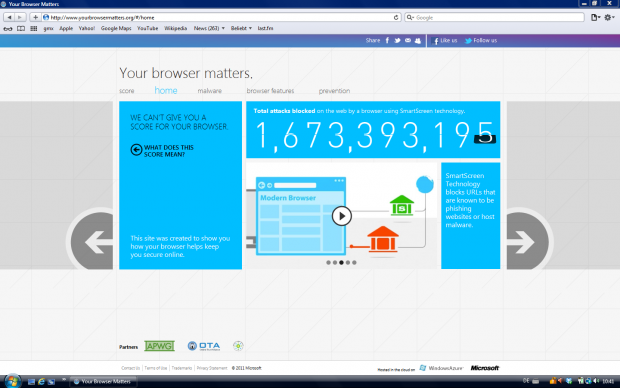Image resolution: width=620 pixels, height=388 pixels.
Task: Open the Trademarks footer link
Action: click(x=182, y=368)
